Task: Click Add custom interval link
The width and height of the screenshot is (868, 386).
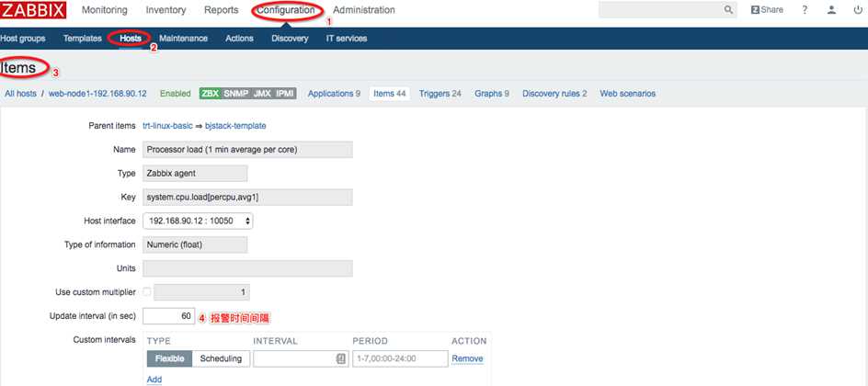Action: point(154,380)
